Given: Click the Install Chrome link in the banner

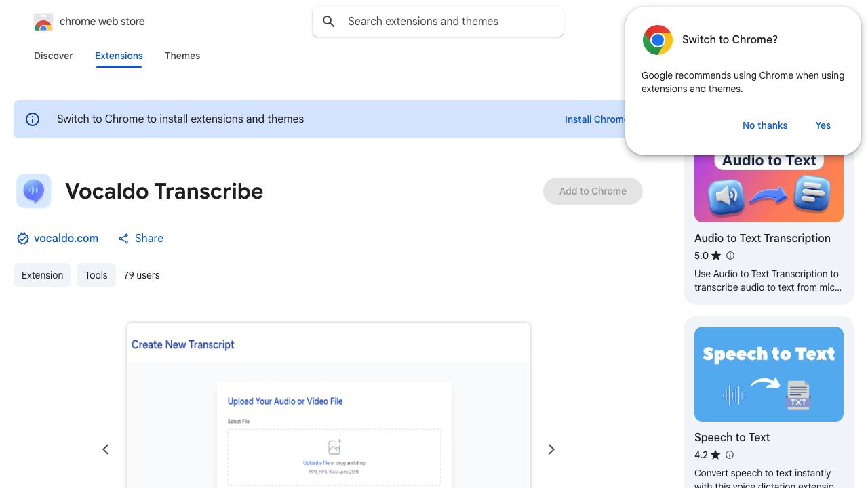Looking at the screenshot, I should point(596,119).
